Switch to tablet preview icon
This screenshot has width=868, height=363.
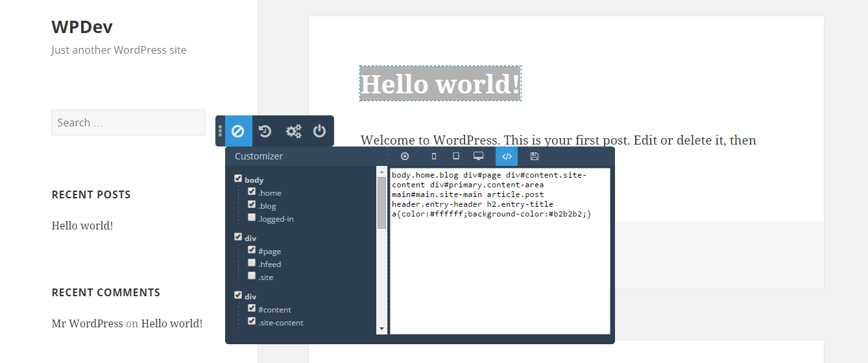tap(456, 156)
